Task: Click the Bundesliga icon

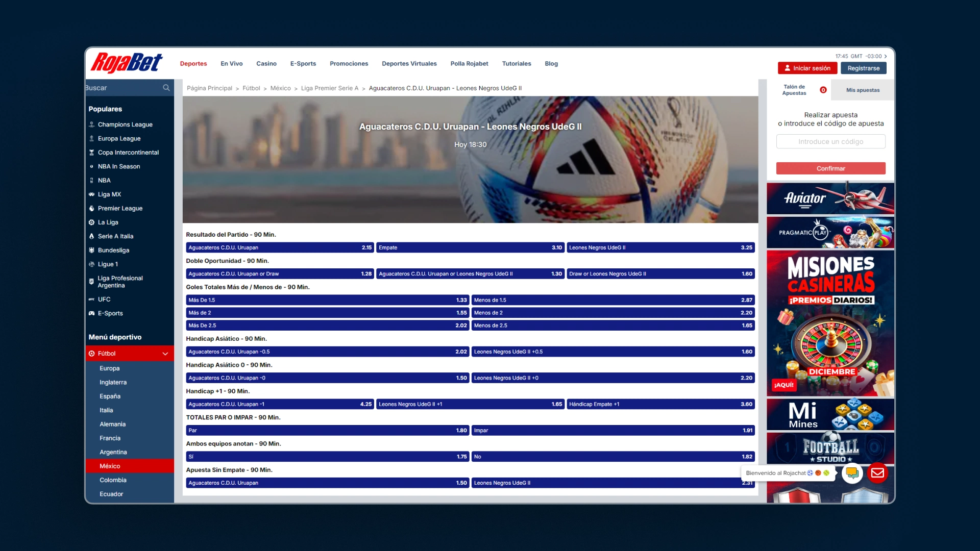Action: [92, 251]
